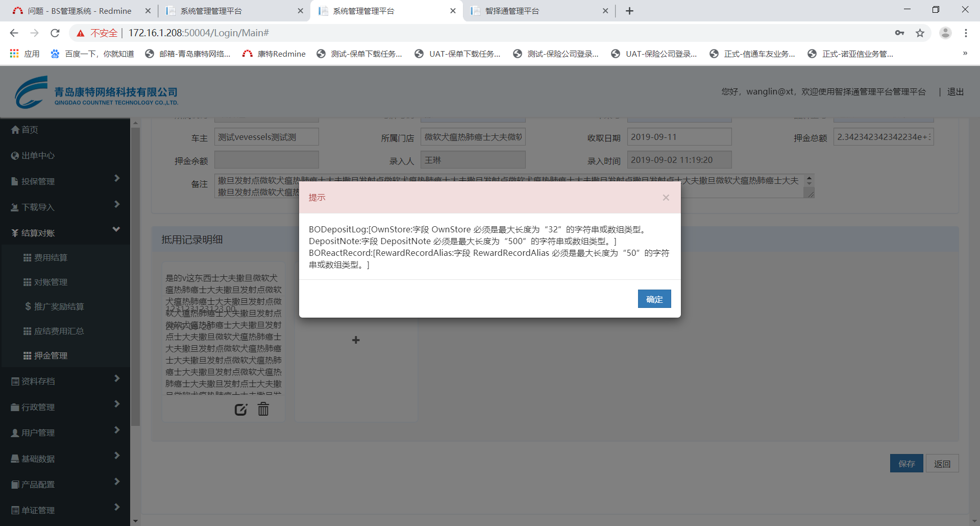Add a new record with the plus icon
The width and height of the screenshot is (980, 526).
[356, 340]
